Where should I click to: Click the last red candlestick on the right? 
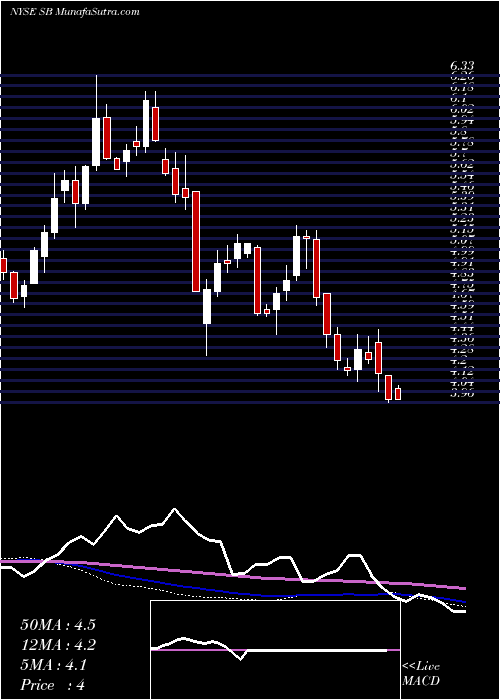click(398, 394)
